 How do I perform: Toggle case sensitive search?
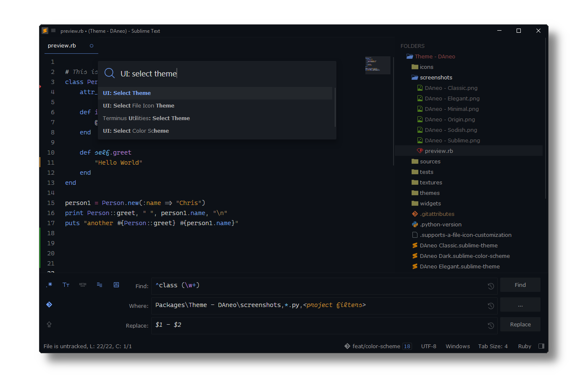coord(66,285)
